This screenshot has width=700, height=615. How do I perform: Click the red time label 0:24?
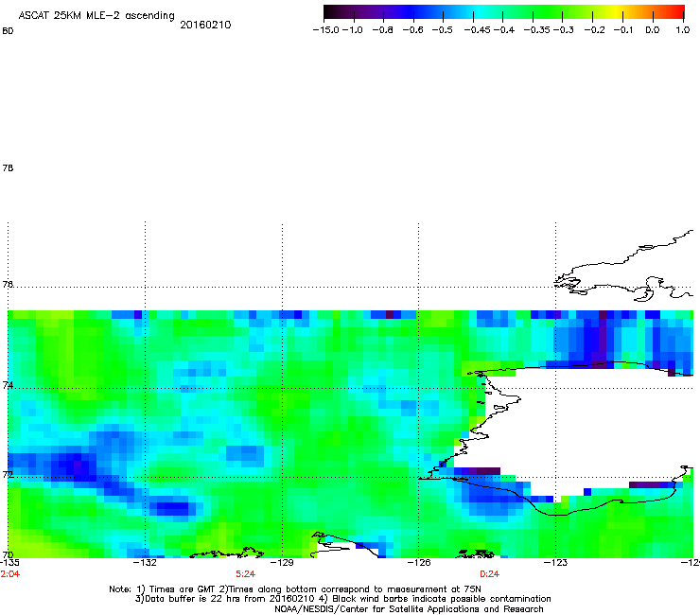point(489,574)
